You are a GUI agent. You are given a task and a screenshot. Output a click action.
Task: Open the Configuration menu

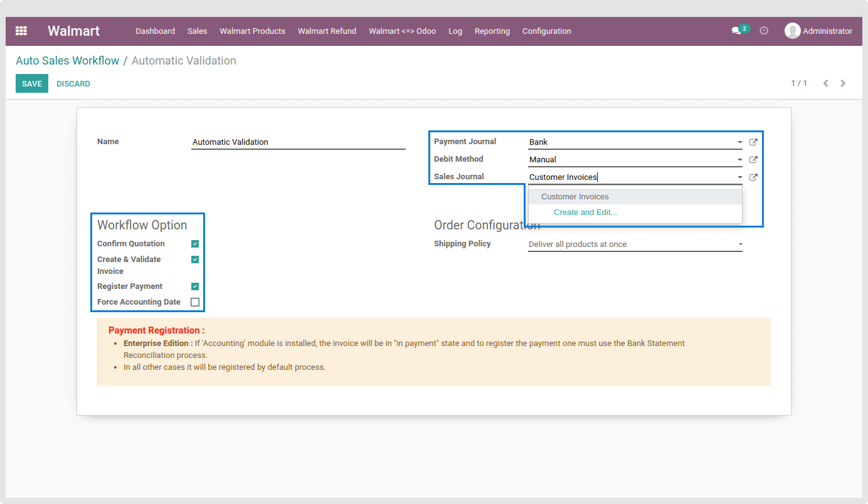pos(547,31)
